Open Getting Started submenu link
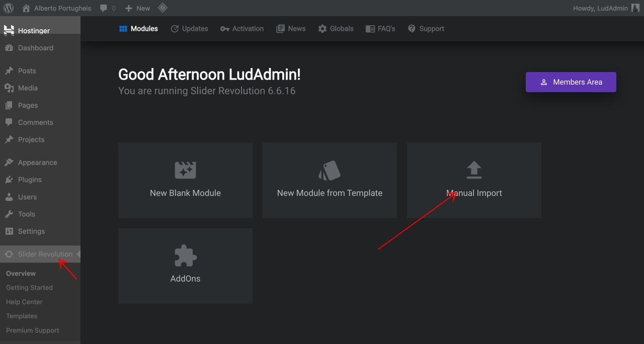This screenshot has height=344, width=644. [x=29, y=288]
